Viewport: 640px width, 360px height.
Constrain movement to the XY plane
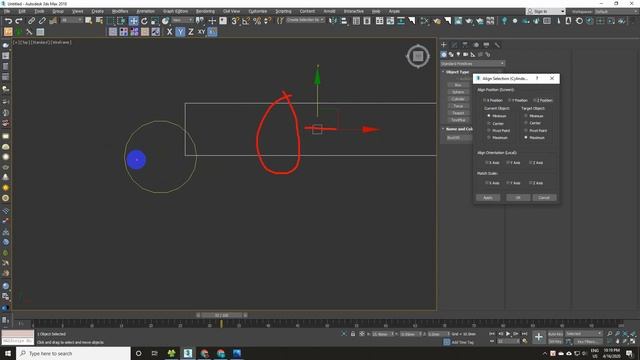point(201,32)
